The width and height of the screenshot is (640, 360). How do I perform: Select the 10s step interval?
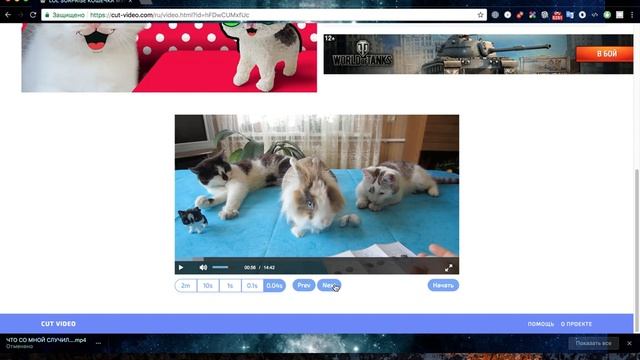coord(208,286)
